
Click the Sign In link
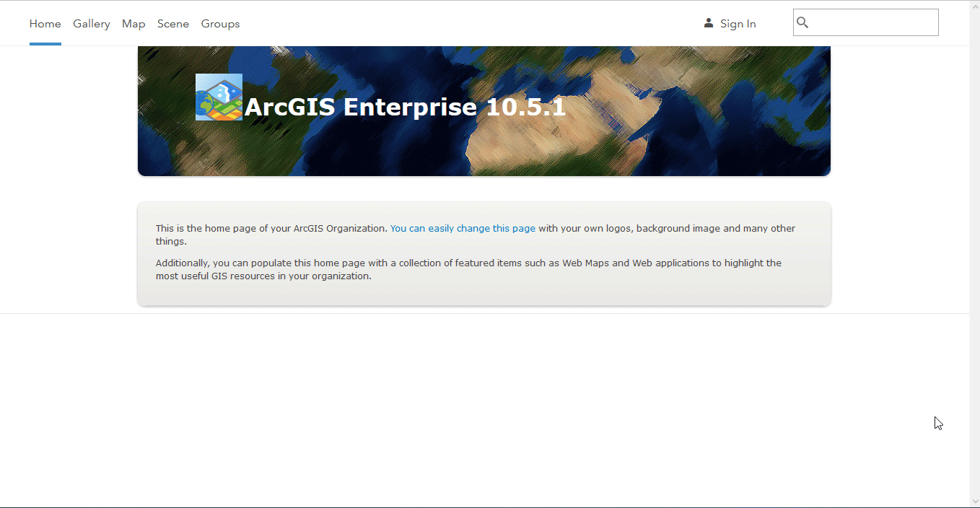pos(738,24)
